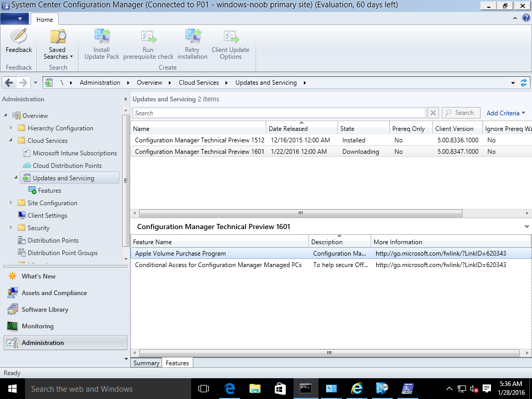This screenshot has width=532, height=399.
Task: Run prerequisite check from ribbon
Action: (x=148, y=45)
